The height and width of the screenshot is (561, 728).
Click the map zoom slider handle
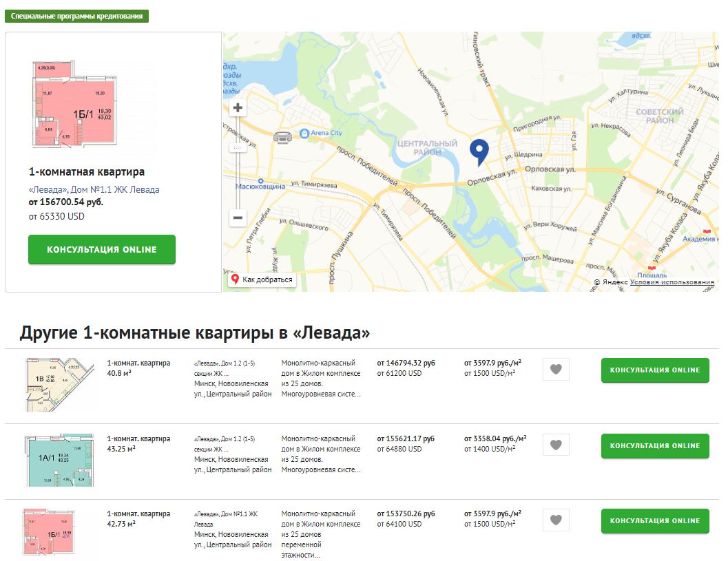(x=238, y=147)
